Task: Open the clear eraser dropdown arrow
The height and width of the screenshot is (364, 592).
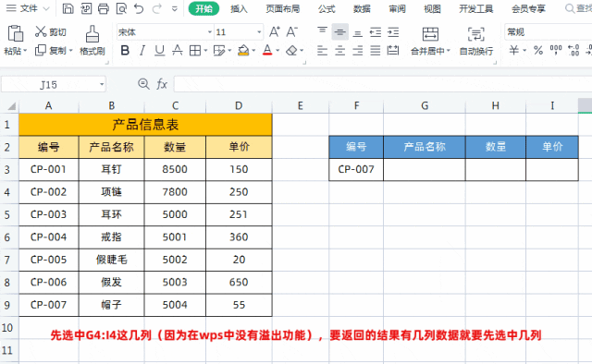Action: tap(302, 50)
